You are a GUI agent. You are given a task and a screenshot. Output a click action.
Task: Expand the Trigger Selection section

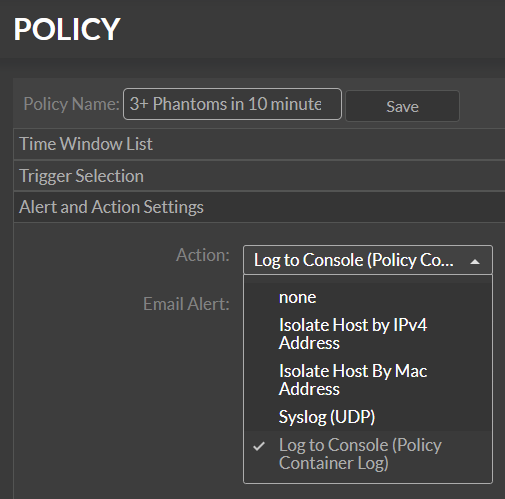point(259,176)
